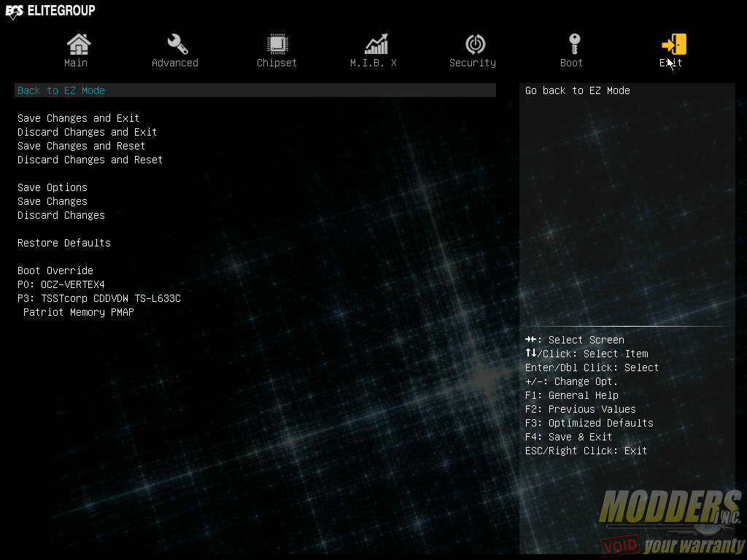Select Restore Defaults

click(64, 243)
